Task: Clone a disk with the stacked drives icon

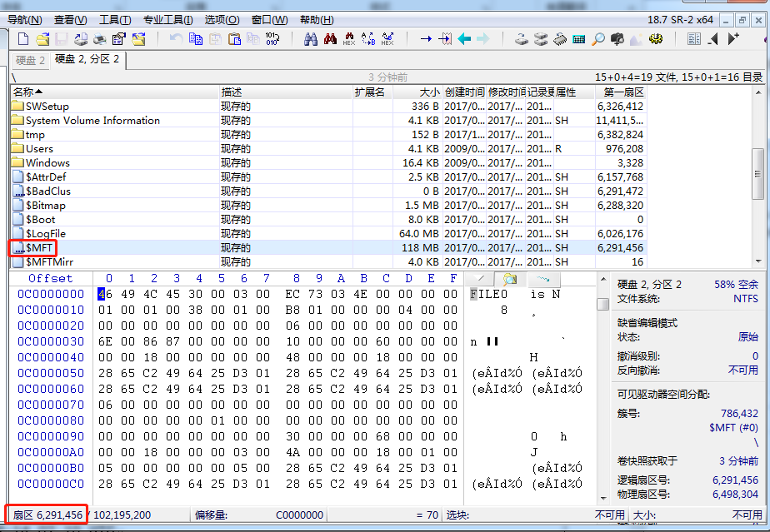Action: [541, 39]
